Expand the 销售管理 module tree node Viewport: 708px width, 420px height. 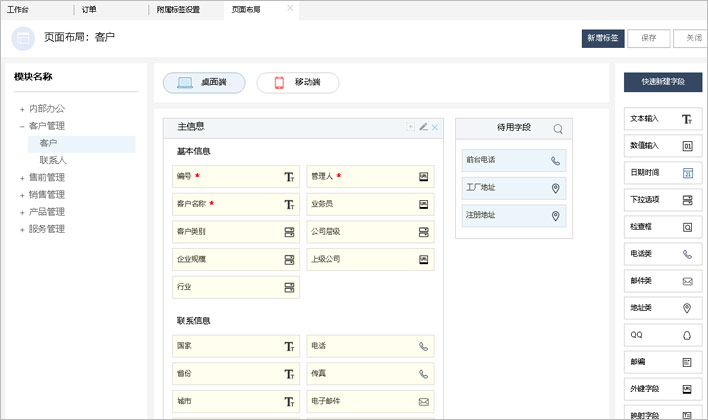coord(22,195)
